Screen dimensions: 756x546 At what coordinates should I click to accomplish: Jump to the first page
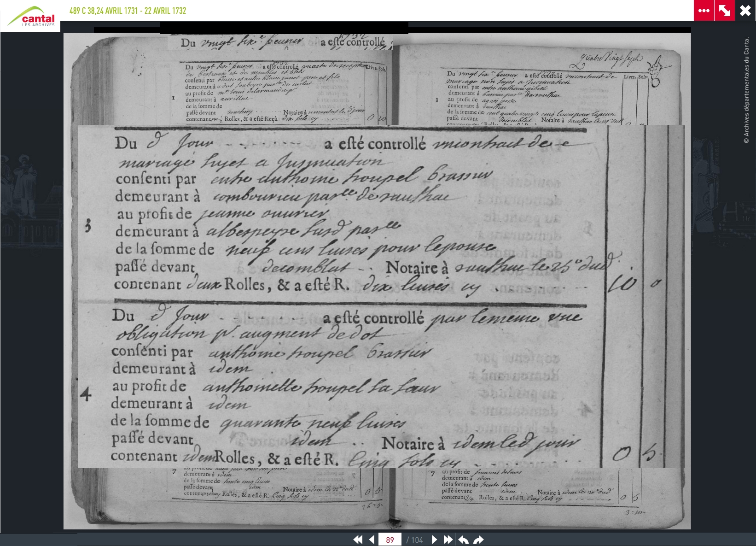[358, 540]
